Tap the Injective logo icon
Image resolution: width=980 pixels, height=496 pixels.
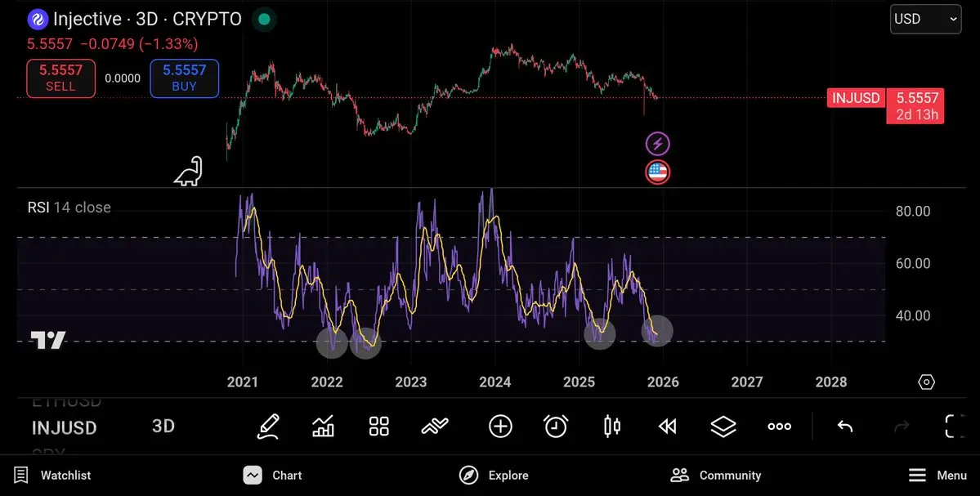point(38,20)
